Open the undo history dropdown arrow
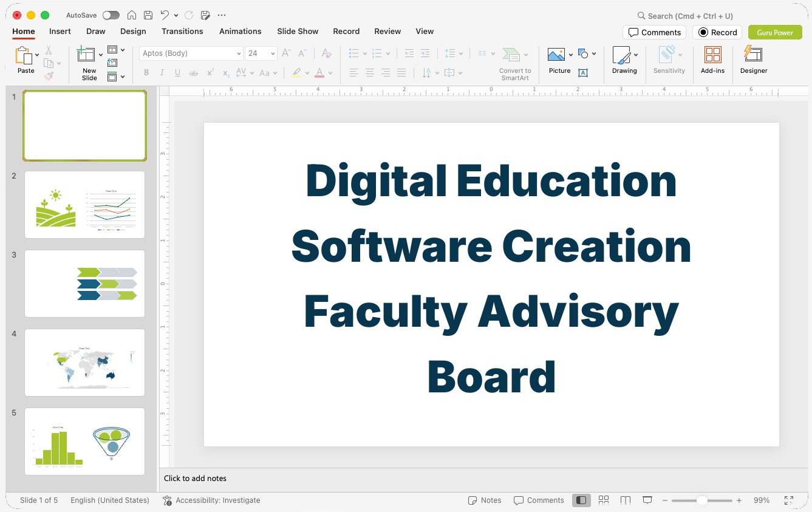This screenshot has height=512, width=812. [176, 15]
